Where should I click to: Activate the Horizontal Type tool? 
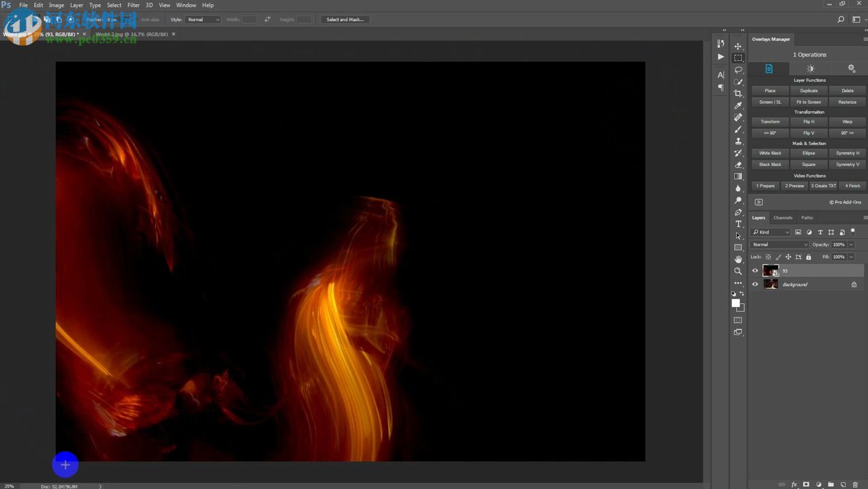[738, 224]
